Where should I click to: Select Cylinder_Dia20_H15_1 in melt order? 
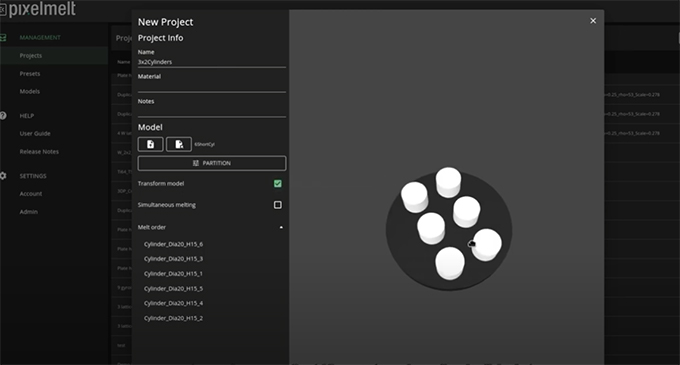tap(173, 274)
